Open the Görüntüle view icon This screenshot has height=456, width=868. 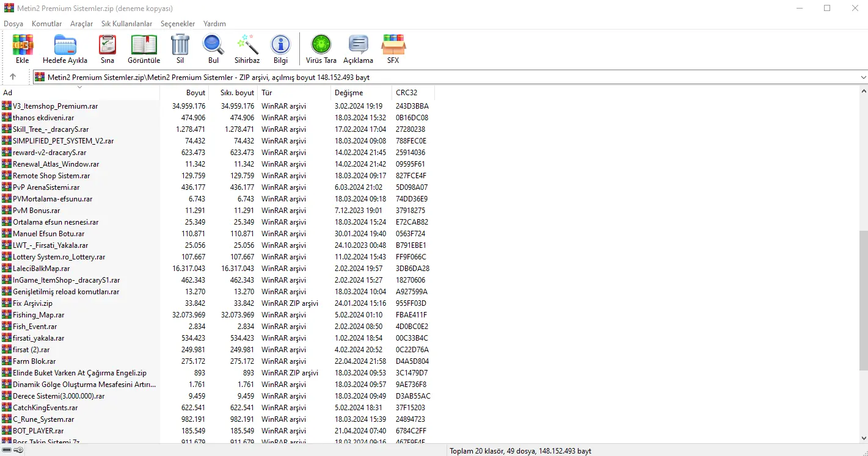point(144,45)
